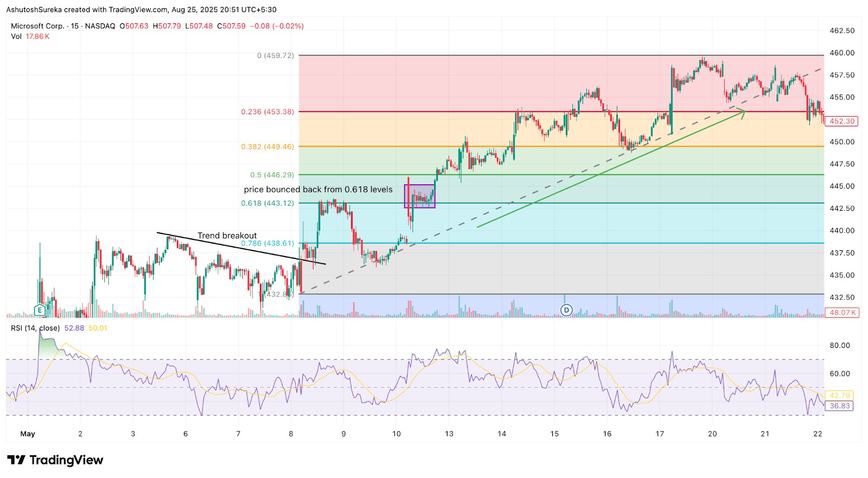Viewport: 868px width, 478px height.
Task: Click the red 0 to 0.236 Fibonacci zone
Action: [561, 83]
